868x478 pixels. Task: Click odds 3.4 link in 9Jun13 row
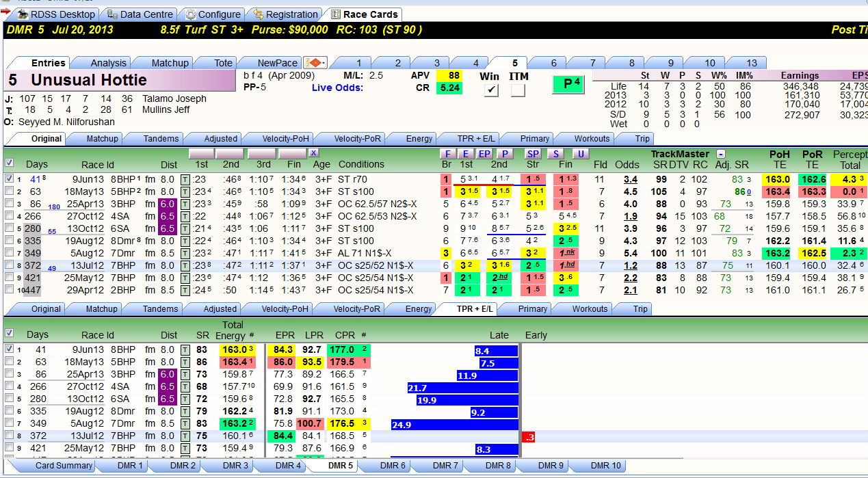(x=631, y=179)
